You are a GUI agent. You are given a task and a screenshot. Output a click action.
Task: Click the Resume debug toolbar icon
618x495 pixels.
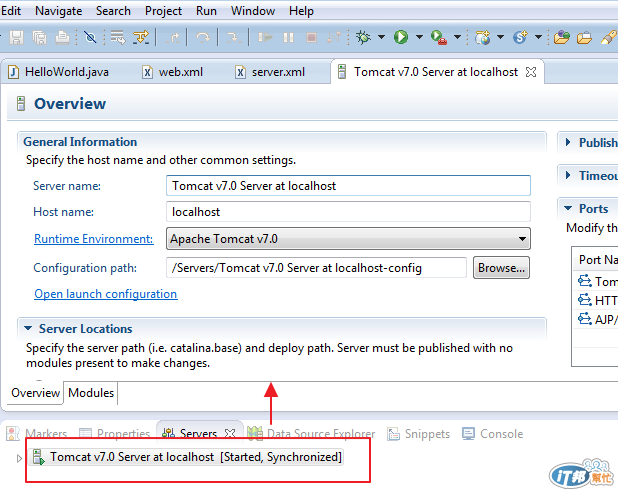point(265,37)
